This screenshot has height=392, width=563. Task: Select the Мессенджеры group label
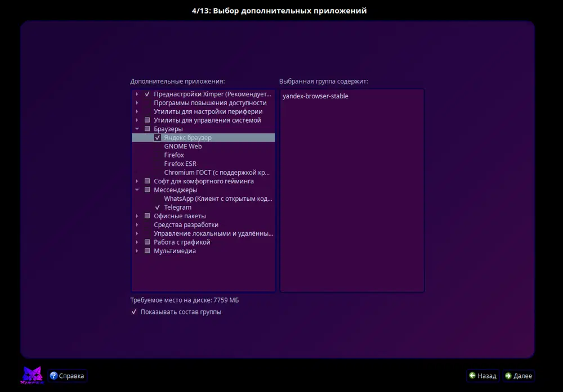point(175,190)
